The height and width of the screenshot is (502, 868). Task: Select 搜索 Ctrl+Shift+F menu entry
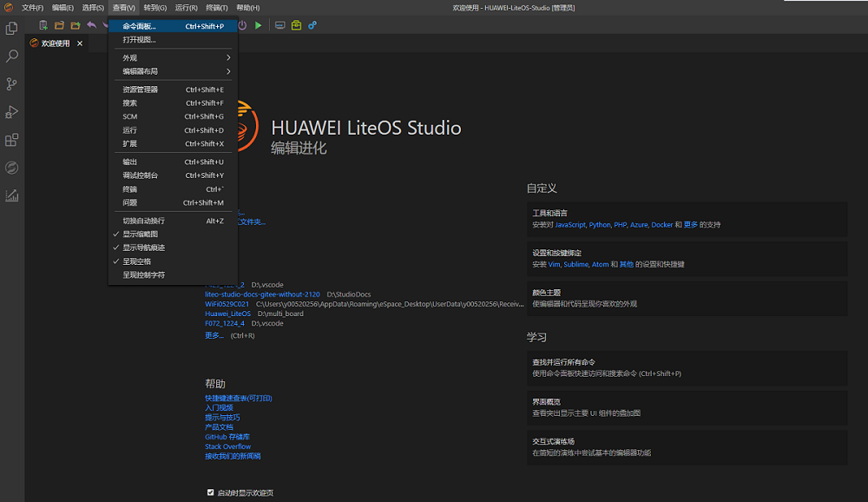tap(173, 103)
